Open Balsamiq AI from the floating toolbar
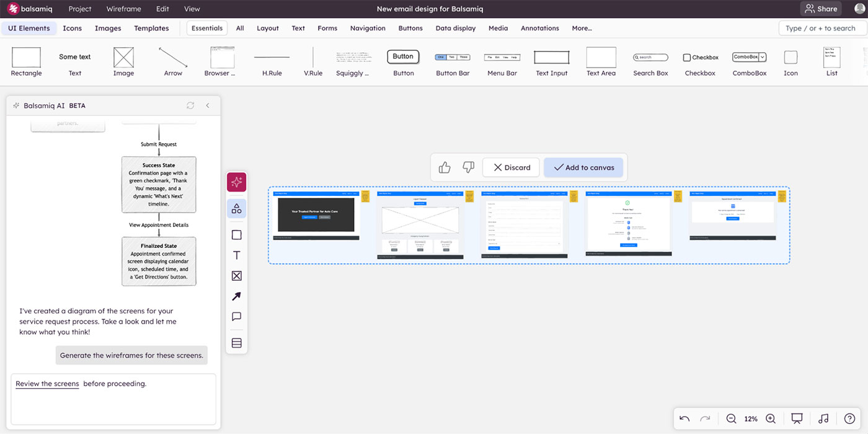Screen dimensions: 868x434 236,182
